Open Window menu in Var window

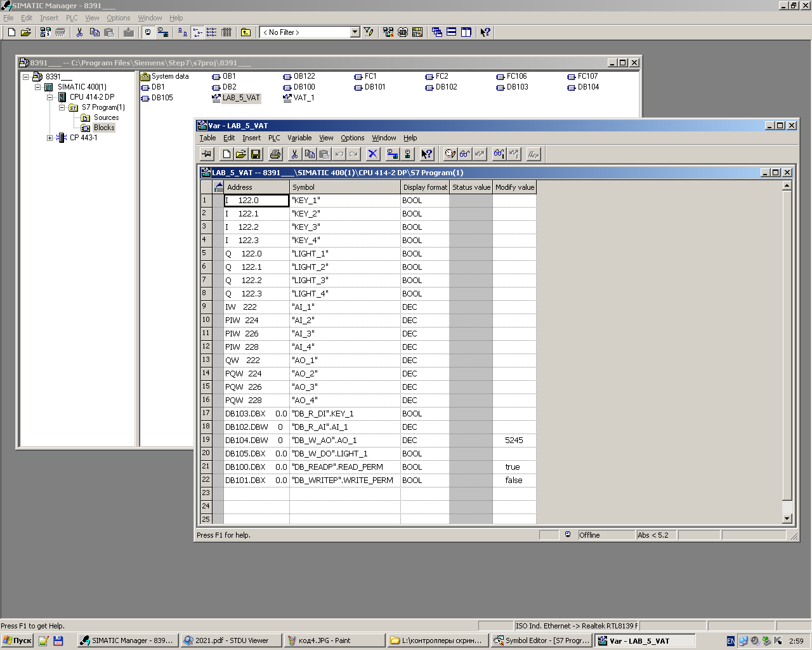(x=384, y=138)
